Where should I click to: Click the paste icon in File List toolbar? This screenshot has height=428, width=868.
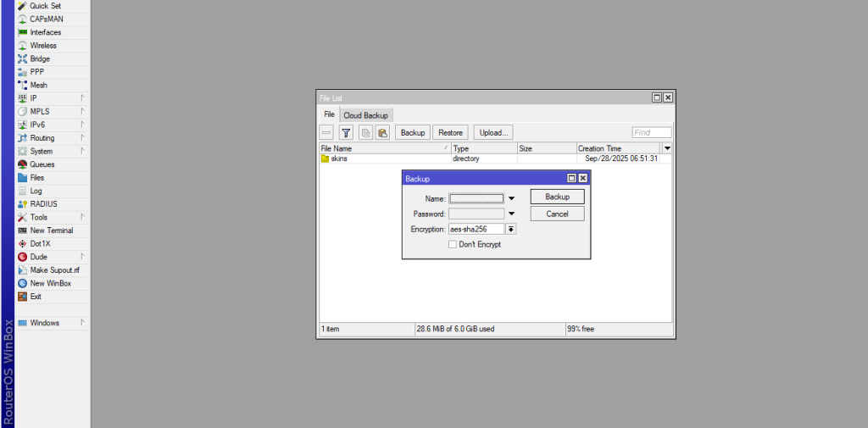[382, 132]
